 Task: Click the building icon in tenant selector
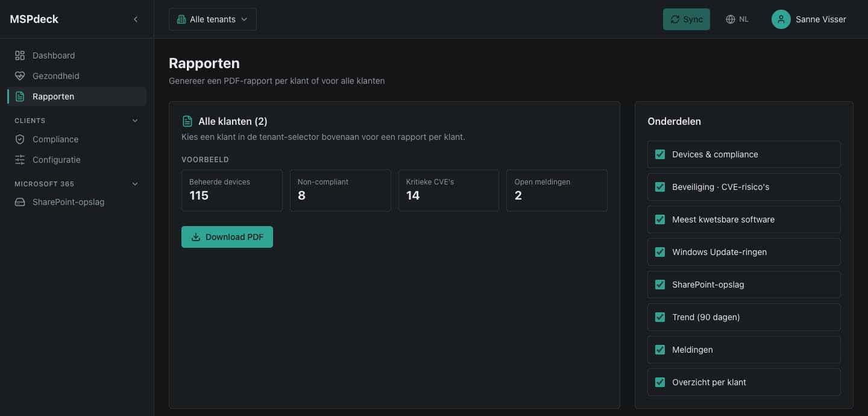pyautogui.click(x=181, y=19)
